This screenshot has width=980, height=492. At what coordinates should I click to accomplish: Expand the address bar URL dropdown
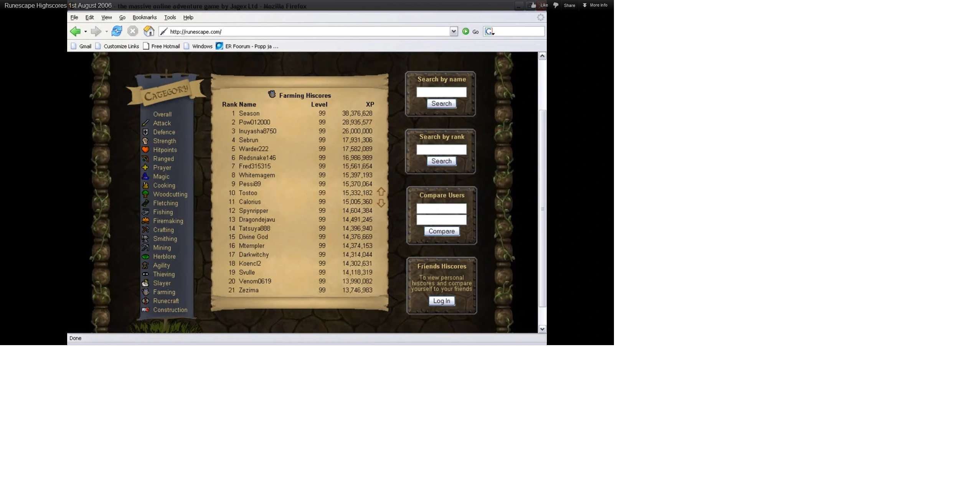(454, 31)
